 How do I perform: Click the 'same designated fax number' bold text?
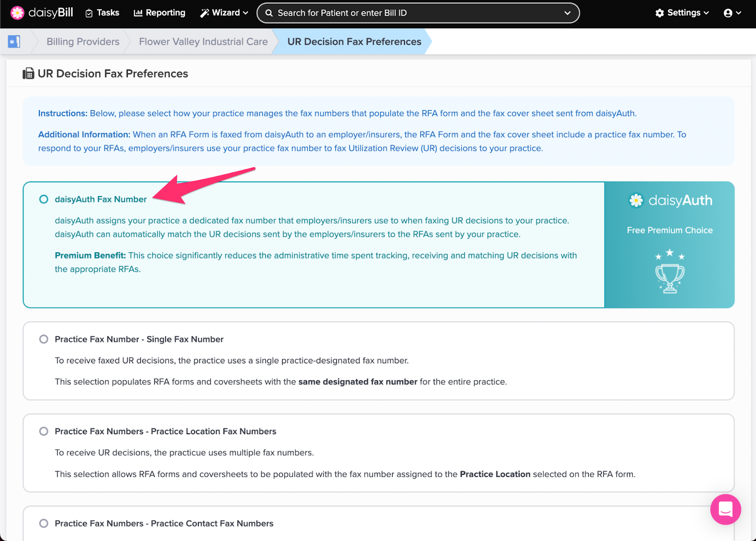click(358, 382)
